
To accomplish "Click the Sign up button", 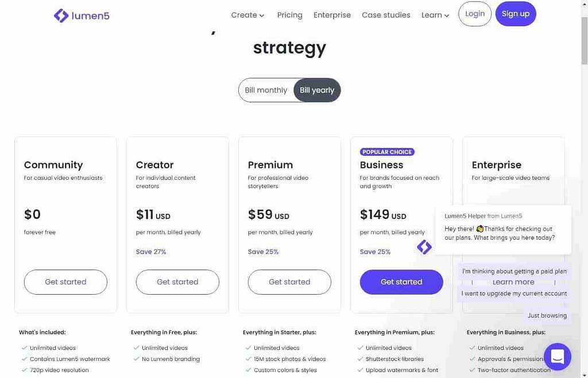I will [515, 13].
